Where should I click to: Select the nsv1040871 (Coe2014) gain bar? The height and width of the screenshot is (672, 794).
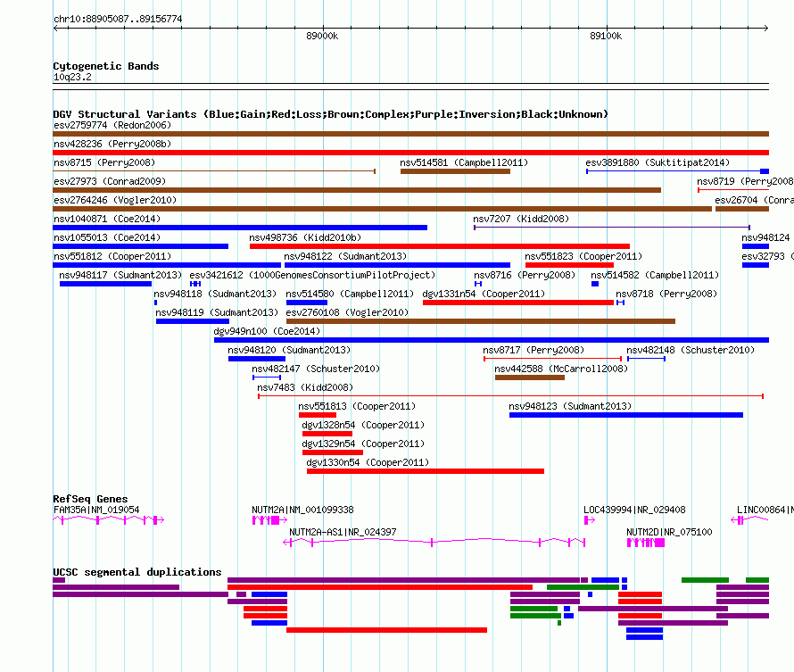coord(240,228)
